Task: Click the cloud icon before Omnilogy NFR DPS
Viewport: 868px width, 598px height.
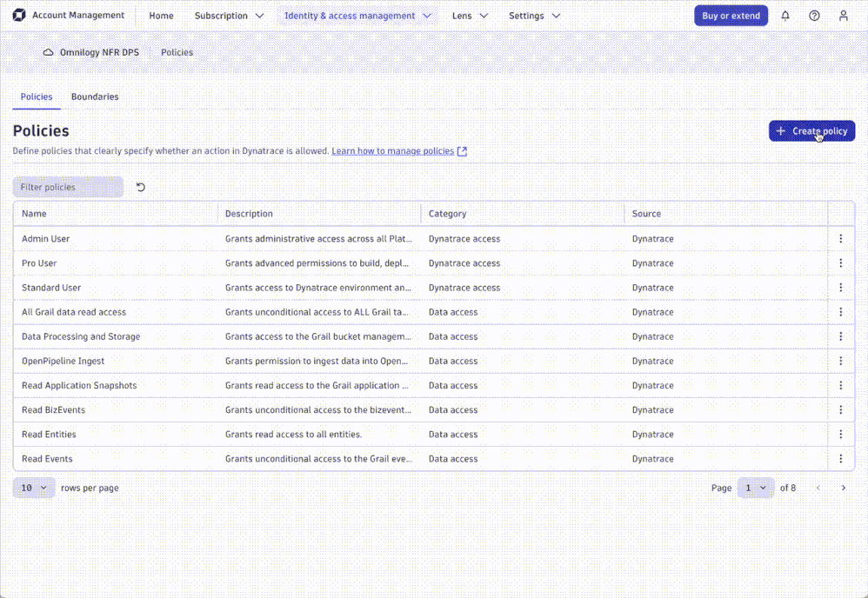Action: (48, 52)
